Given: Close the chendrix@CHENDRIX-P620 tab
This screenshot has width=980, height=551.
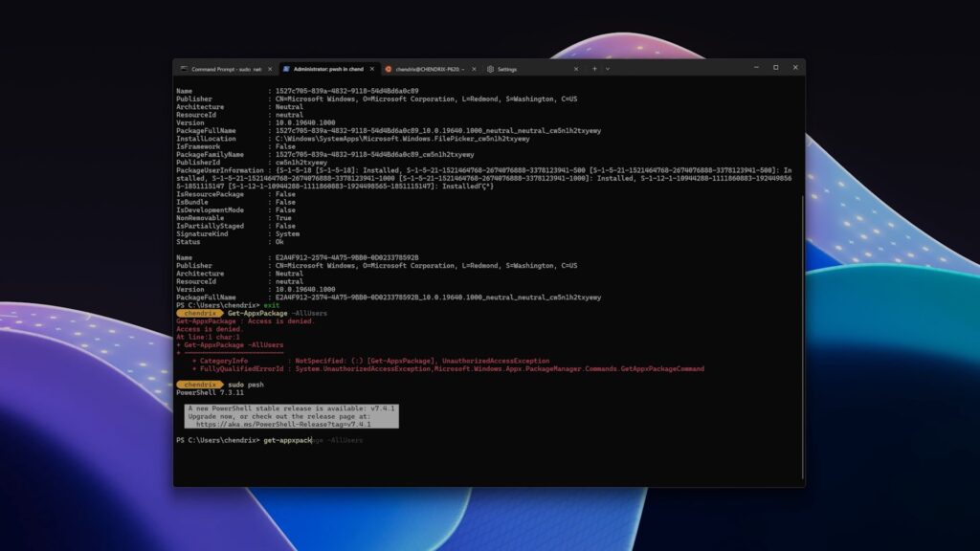Looking at the screenshot, I should [x=474, y=69].
